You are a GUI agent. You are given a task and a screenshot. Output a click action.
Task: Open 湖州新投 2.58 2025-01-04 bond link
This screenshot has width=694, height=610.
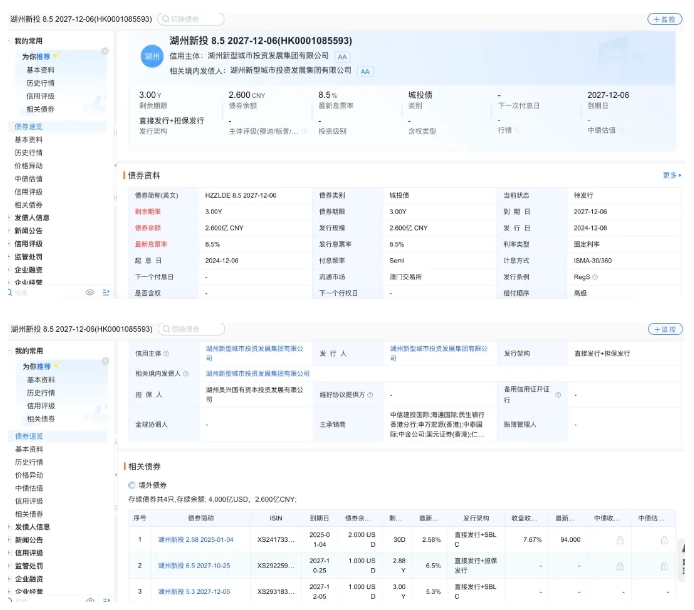point(196,540)
